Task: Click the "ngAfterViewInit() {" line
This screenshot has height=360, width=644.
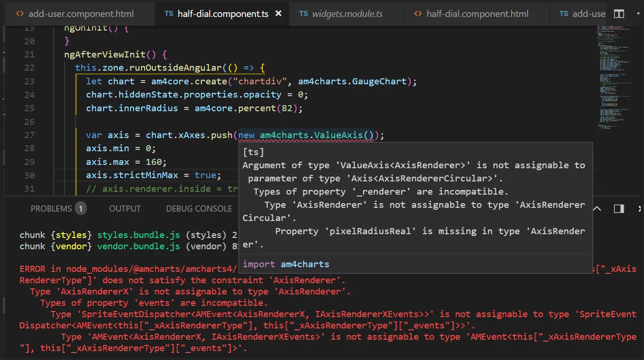Action: pyautogui.click(x=116, y=54)
